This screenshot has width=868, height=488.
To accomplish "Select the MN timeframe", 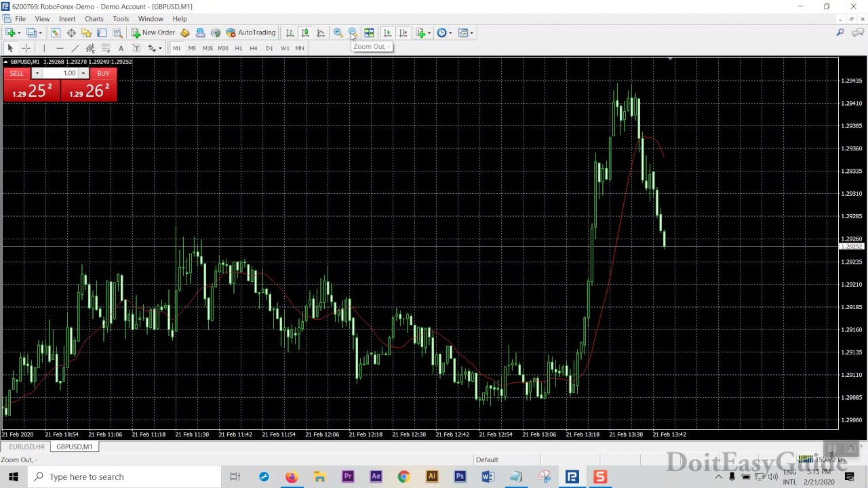I will click(300, 48).
